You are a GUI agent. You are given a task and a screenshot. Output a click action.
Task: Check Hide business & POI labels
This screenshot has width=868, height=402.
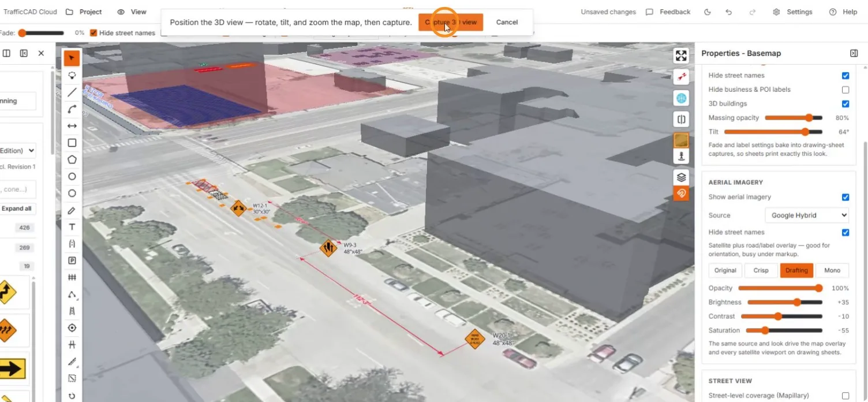(845, 90)
